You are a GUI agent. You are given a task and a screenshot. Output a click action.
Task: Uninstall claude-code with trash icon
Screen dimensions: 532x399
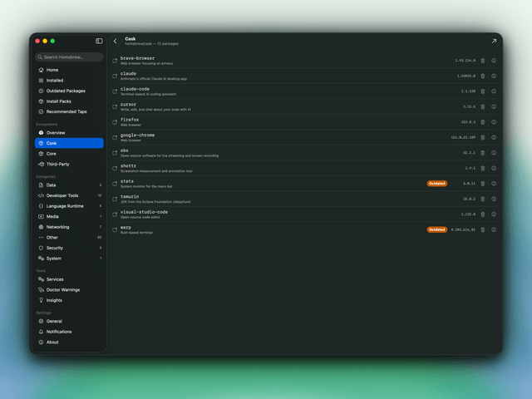483,91
